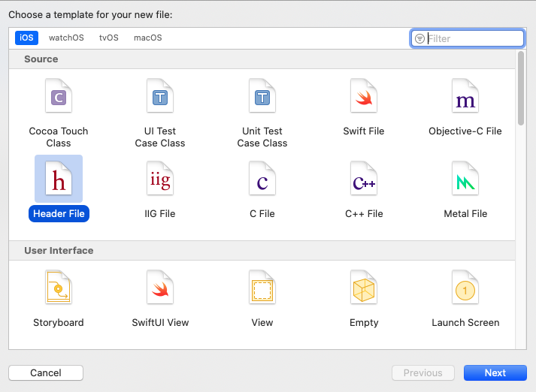Focus the Filter text field
Screen dimensions: 536x392
(467, 38)
